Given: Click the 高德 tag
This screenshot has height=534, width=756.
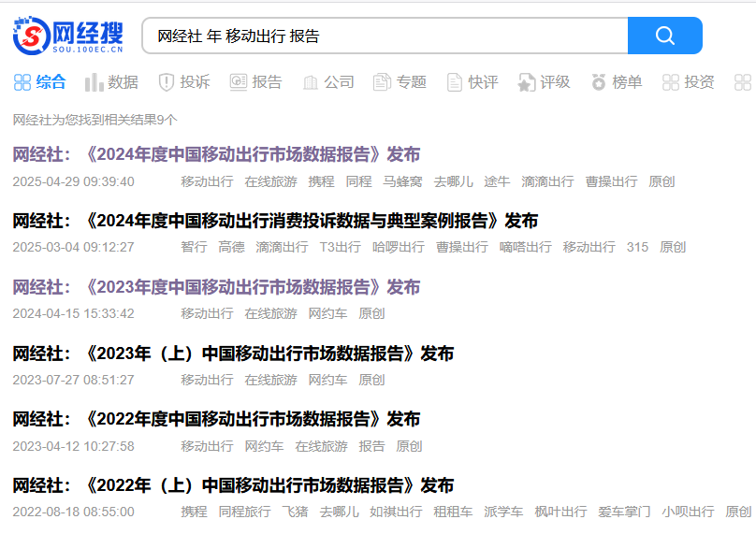Looking at the screenshot, I should click(x=231, y=247).
